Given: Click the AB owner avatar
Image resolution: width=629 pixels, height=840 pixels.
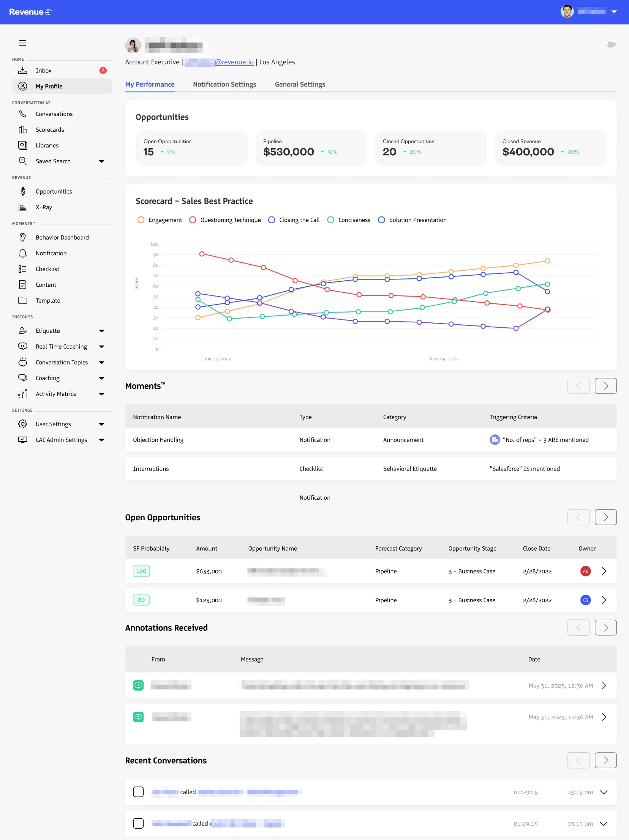Looking at the screenshot, I should click(x=586, y=571).
